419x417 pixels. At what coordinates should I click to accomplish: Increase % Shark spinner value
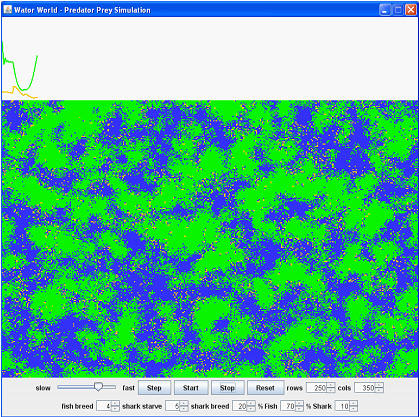pyautogui.click(x=354, y=404)
